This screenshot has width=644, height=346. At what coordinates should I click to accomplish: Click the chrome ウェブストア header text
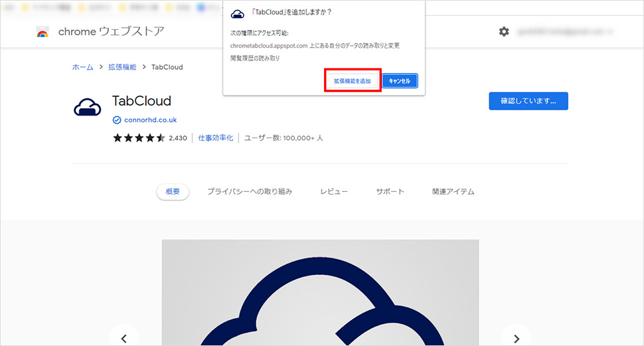click(x=112, y=32)
